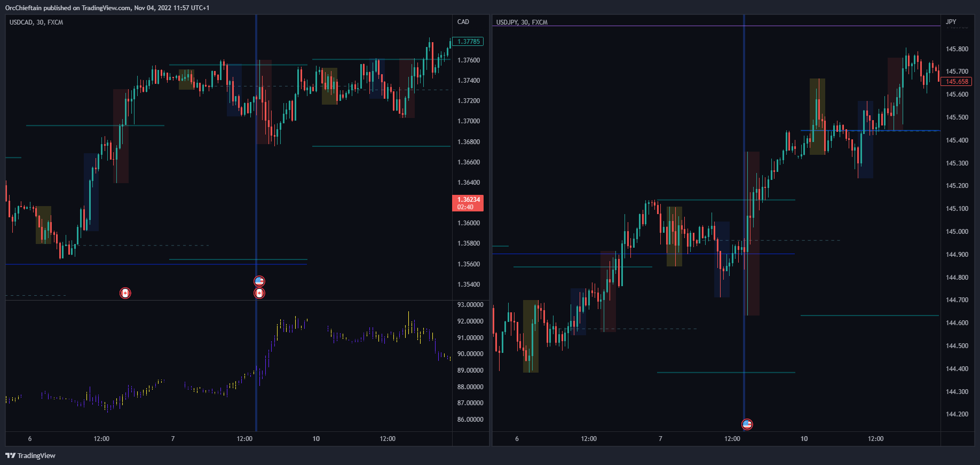Click 1.36400 on the CAD price scale
This screenshot has width=980, height=465.
click(469, 183)
